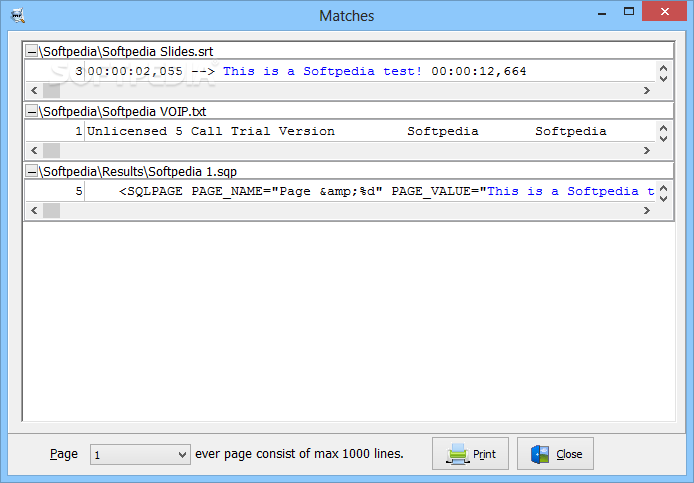Click line number 3 in Slides.srt result

[x=79, y=71]
